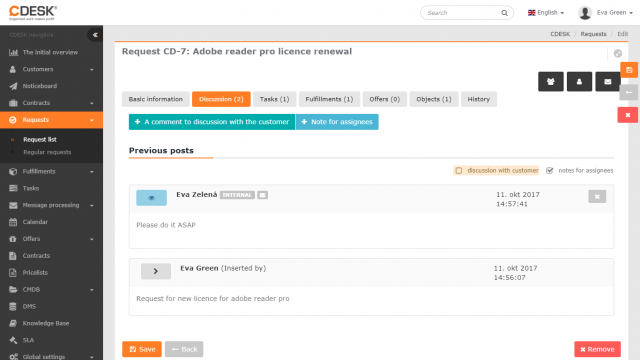Image resolution: width=640 pixels, height=360 pixels.
Task: Click the grey floating back arrow icon
Action: coord(629,93)
